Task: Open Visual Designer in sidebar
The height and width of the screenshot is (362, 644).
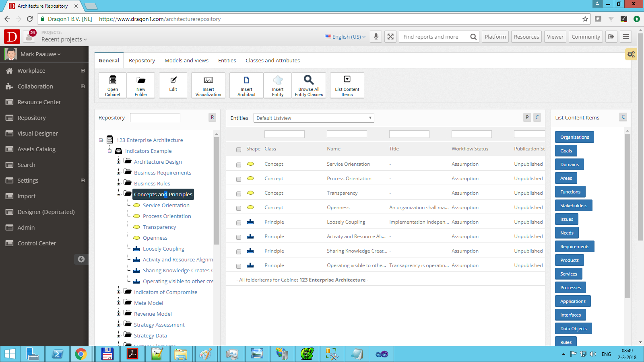Action: (x=37, y=134)
